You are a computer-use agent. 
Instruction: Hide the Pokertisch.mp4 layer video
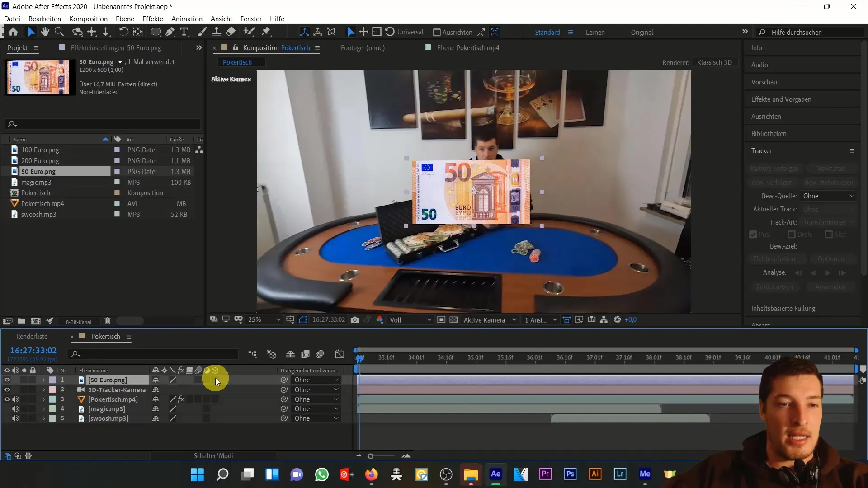point(7,399)
